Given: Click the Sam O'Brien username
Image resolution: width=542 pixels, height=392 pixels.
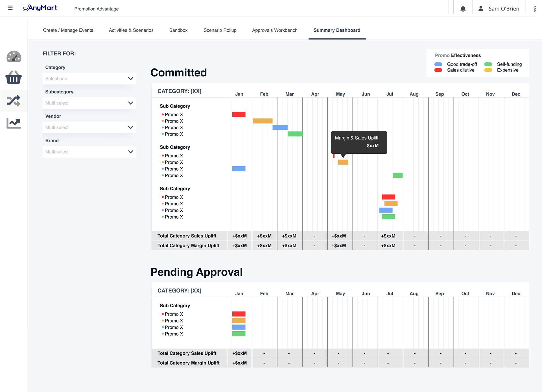Looking at the screenshot, I should click(x=504, y=9).
